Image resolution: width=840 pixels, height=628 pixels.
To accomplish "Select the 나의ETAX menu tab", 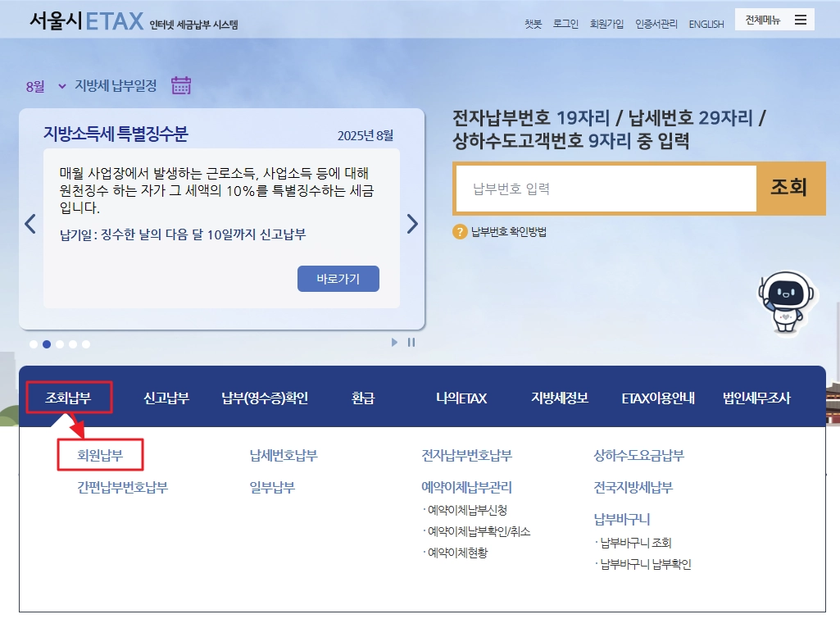I will pyautogui.click(x=461, y=398).
